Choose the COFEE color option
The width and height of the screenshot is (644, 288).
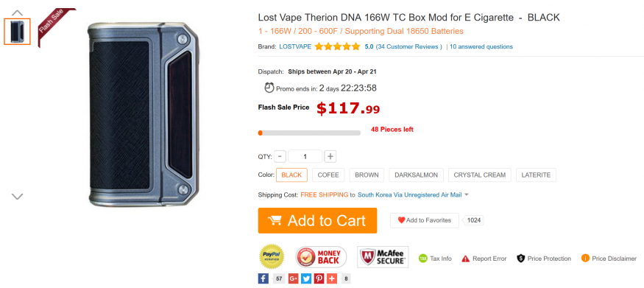tap(328, 175)
